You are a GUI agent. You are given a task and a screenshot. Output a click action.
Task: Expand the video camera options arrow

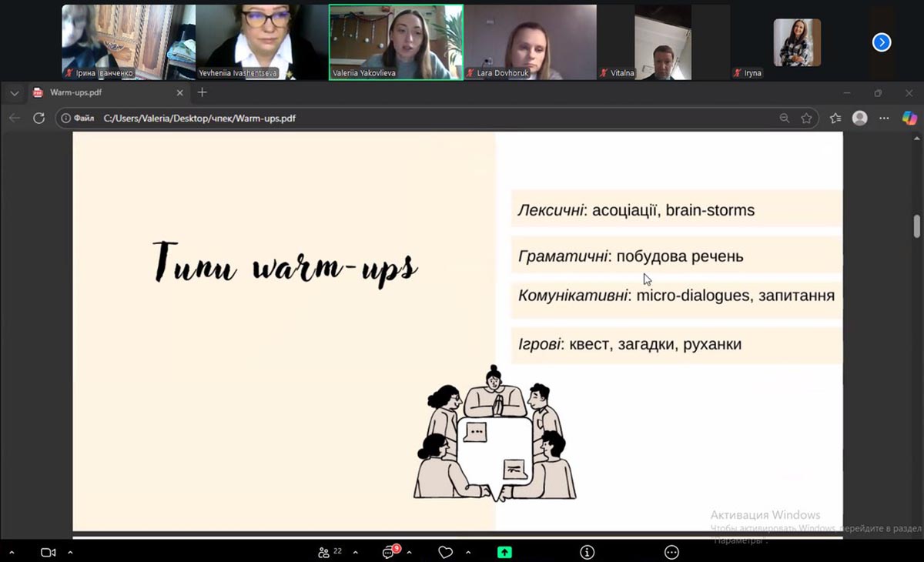[x=70, y=552]
